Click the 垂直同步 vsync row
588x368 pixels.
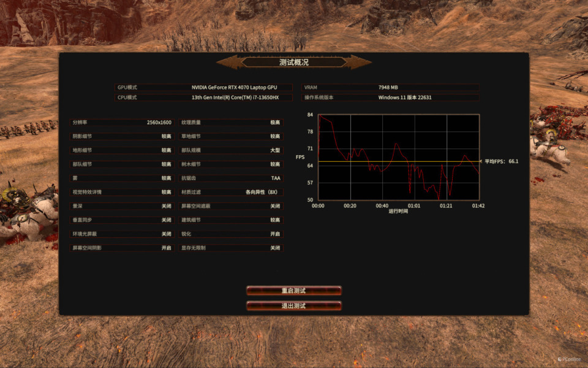[122, 220]
